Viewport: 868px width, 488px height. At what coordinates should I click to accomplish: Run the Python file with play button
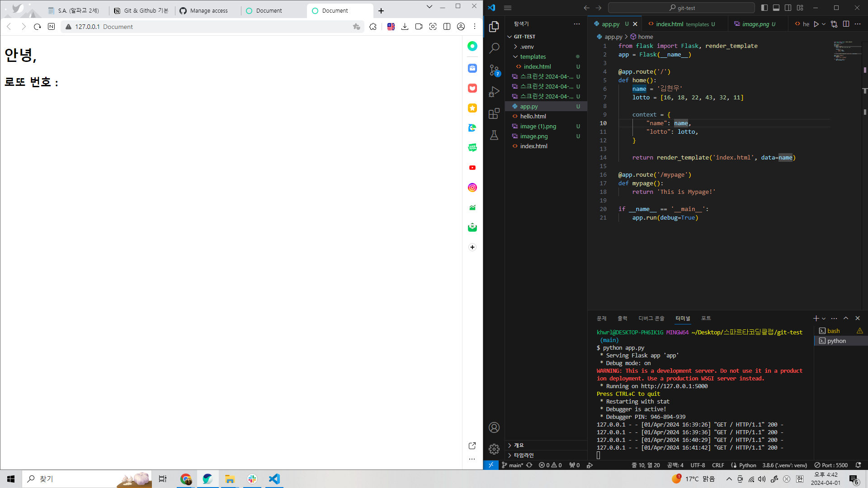coord(816,24)
